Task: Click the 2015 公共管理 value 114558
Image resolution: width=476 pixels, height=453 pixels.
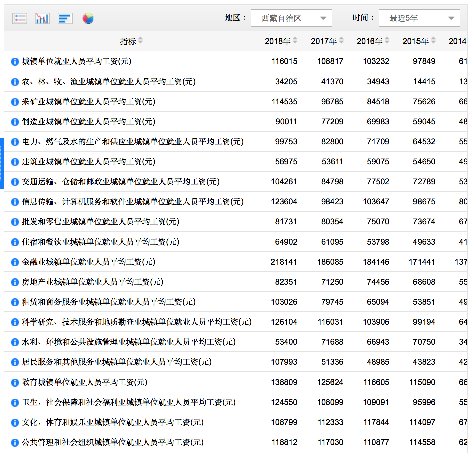Action: tap(422, 442)
